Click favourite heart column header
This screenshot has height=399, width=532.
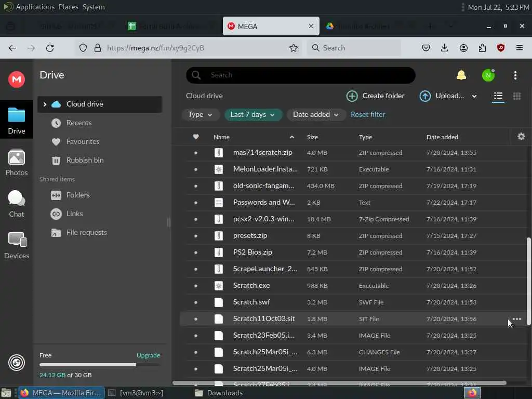click(x=196, y=137)
